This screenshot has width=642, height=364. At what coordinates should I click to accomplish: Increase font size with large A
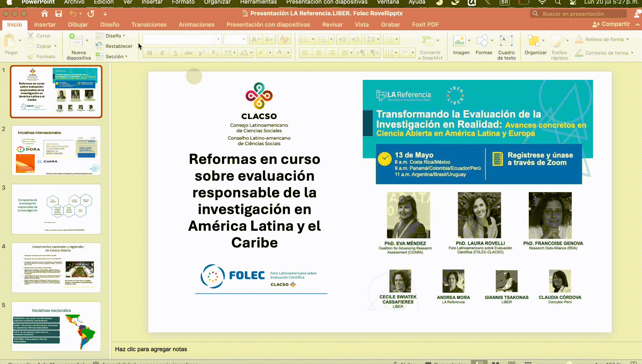pyautogui.click(x=256, y=39)
